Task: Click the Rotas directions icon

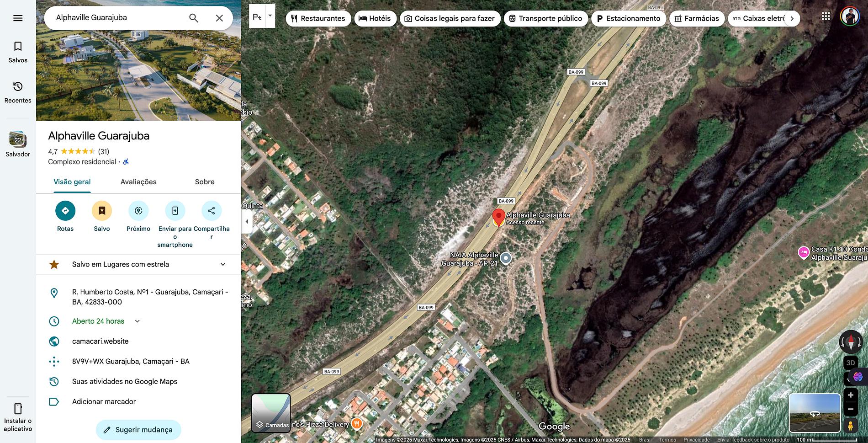Action: [65, 211]
